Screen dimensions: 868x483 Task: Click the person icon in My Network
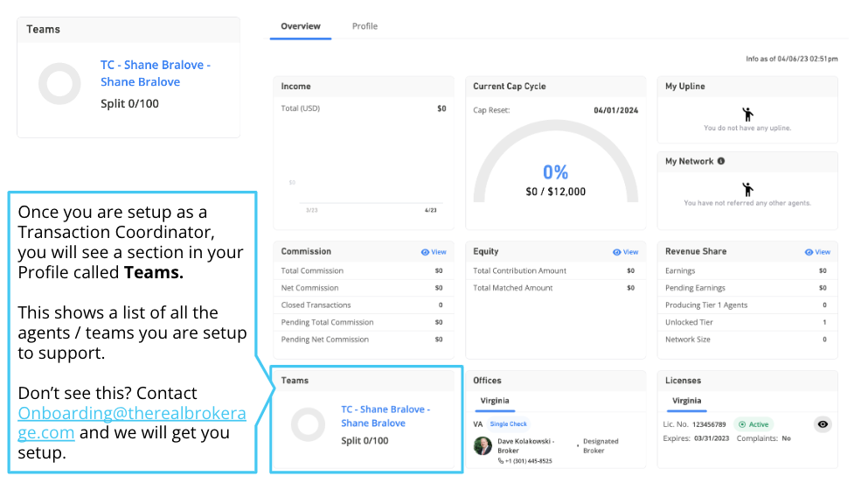point(746,189)
